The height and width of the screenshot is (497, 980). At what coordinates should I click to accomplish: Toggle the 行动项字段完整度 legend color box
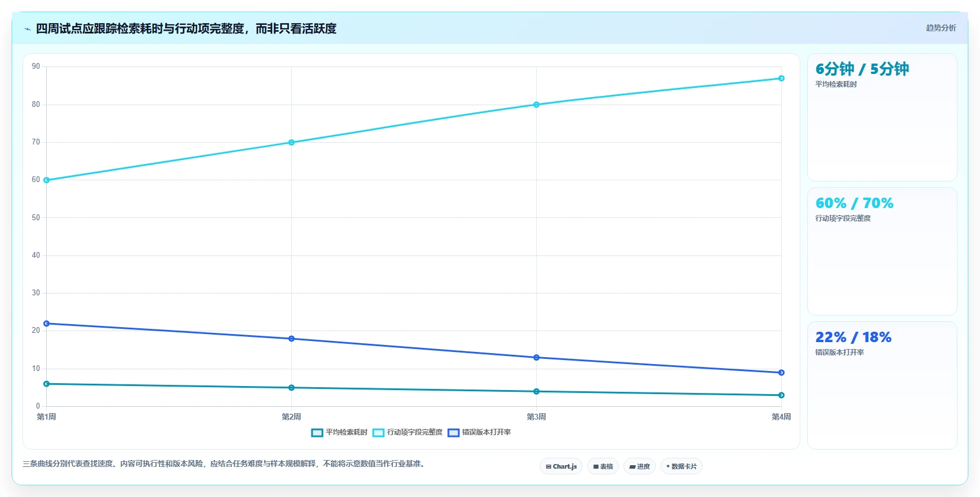click(378, 433)
